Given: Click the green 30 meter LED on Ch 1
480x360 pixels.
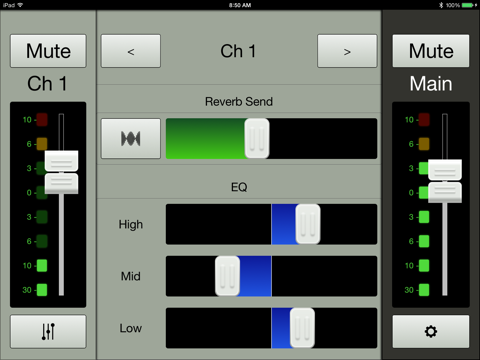Looking at the screenshot, I should [42, 290].
